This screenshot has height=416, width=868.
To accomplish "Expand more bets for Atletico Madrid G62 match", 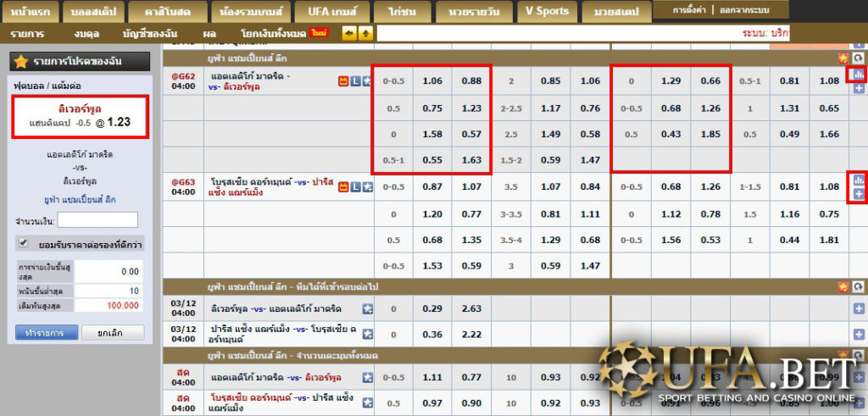I will [858, 89].
